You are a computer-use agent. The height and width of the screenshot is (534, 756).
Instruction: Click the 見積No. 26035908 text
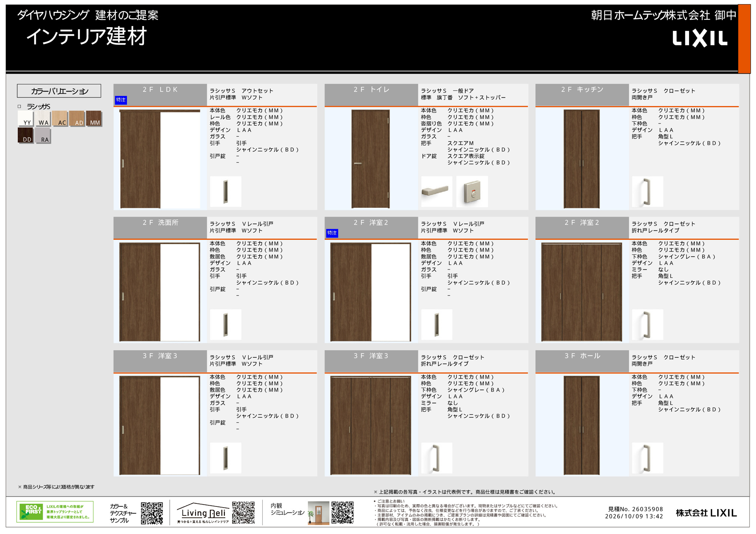tap(635, 509)
